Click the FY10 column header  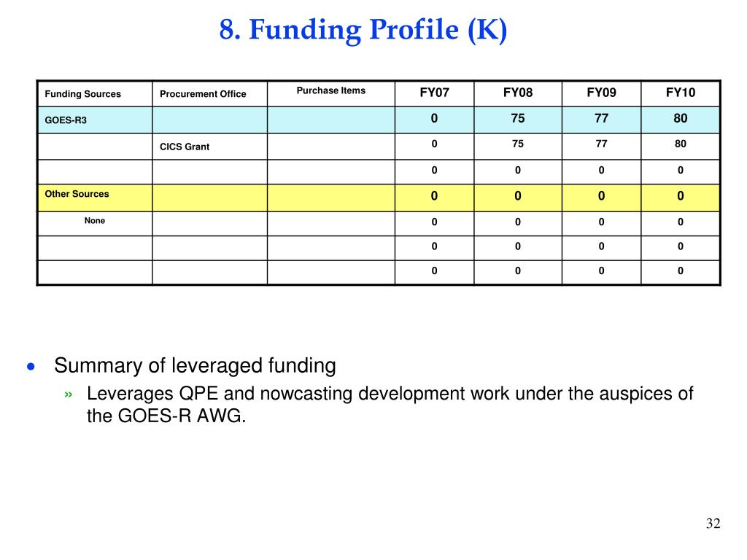681,93
